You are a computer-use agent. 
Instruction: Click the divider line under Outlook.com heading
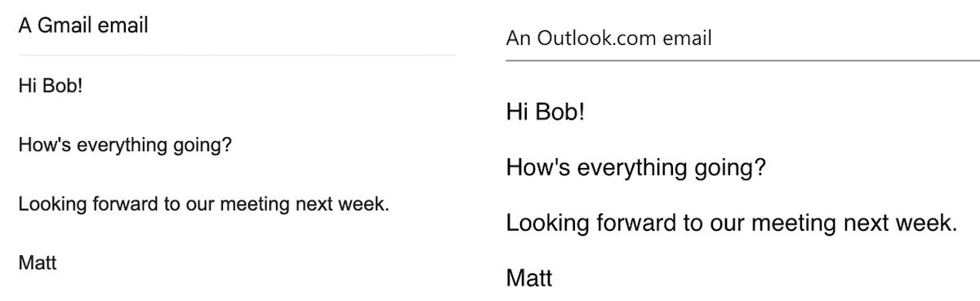[x=742, y=60]
